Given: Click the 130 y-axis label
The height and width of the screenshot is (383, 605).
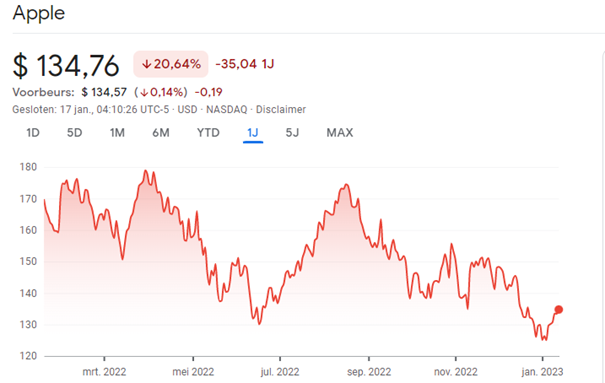Looking at the screenshot, I should 28,325.
